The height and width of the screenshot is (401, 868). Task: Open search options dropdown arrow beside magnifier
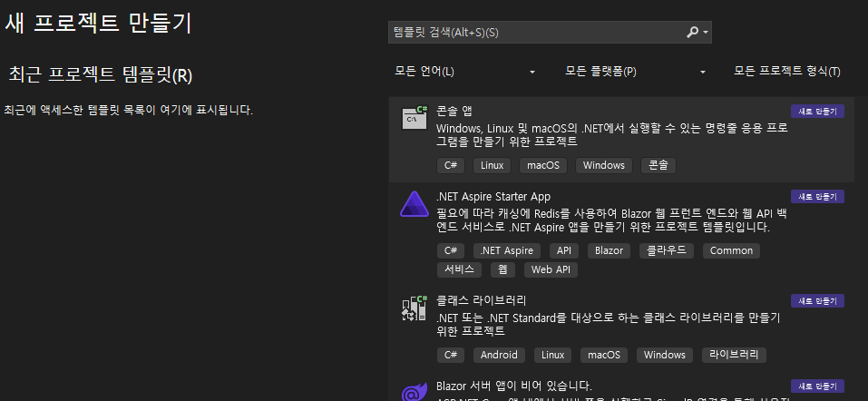[706, 33]
